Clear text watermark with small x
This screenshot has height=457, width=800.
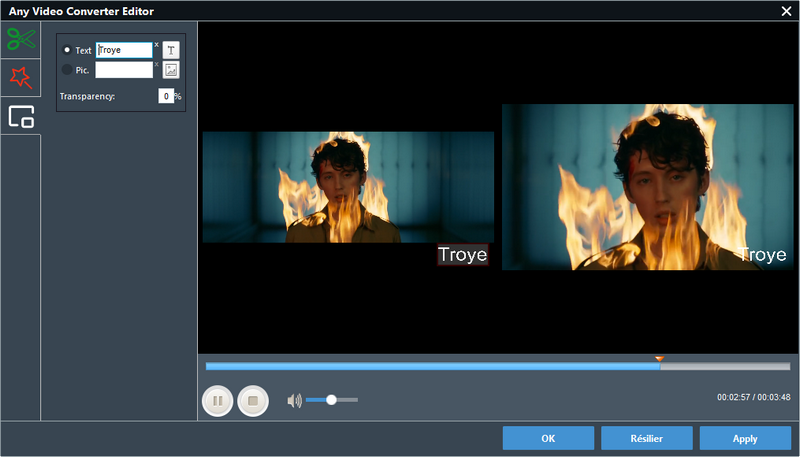pyautogui.click(x=157, y=45)
